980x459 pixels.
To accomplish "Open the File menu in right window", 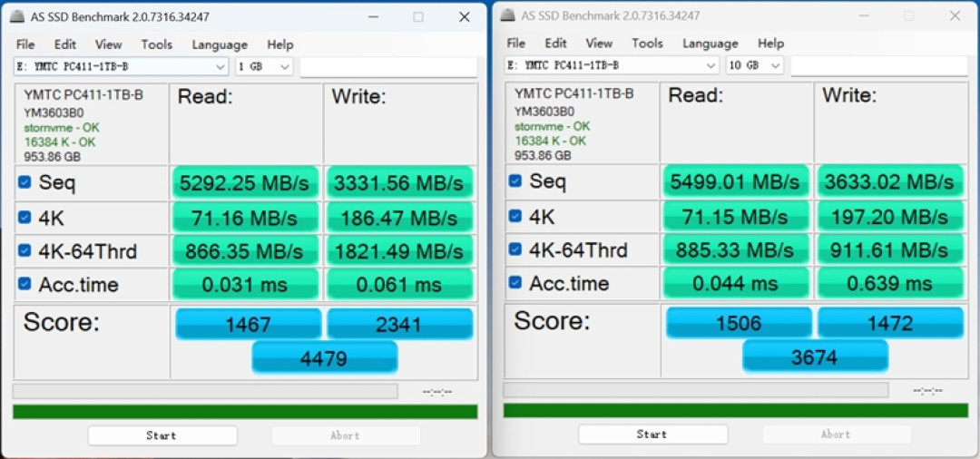I will (516, 44).
